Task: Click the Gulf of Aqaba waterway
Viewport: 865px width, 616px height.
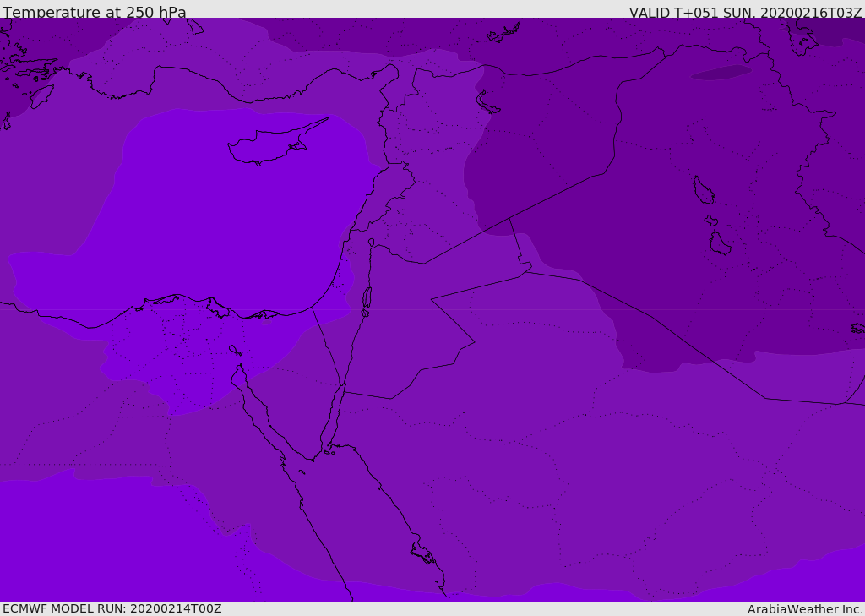Action: point(335,414)
